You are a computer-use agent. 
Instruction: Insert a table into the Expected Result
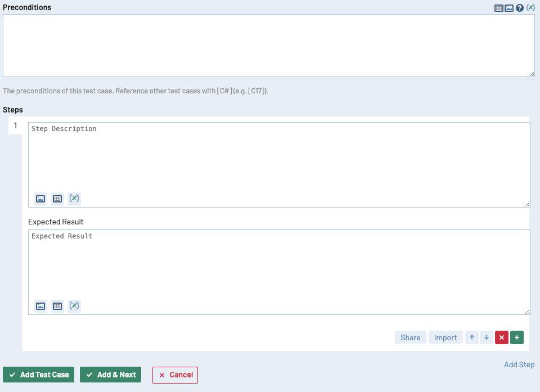pyautogui.click(x=57, y=305)
